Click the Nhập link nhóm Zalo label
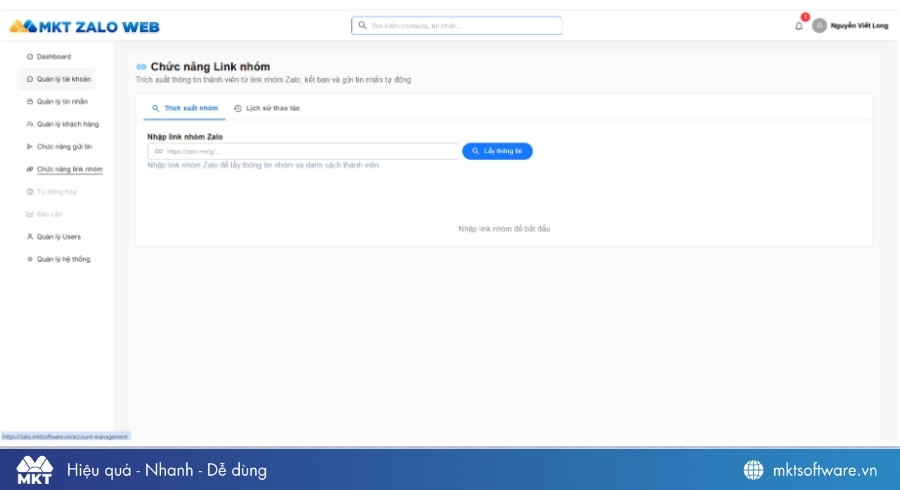This screenshot has height=490, width=900. coord(185,137)
